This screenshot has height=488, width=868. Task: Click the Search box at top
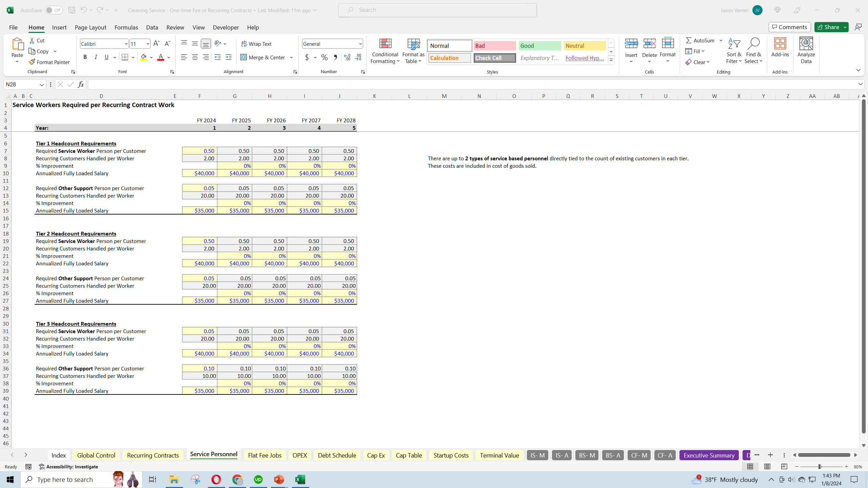click(437, 10)
